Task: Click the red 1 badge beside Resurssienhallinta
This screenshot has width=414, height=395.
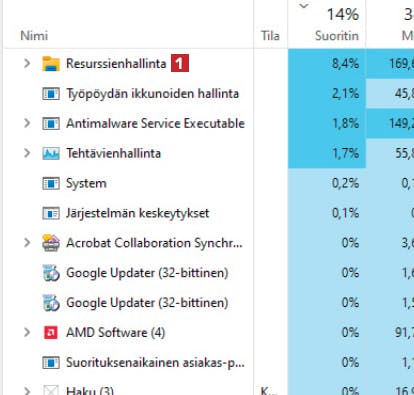Action: pyautogui.click(x=180, y=63)
